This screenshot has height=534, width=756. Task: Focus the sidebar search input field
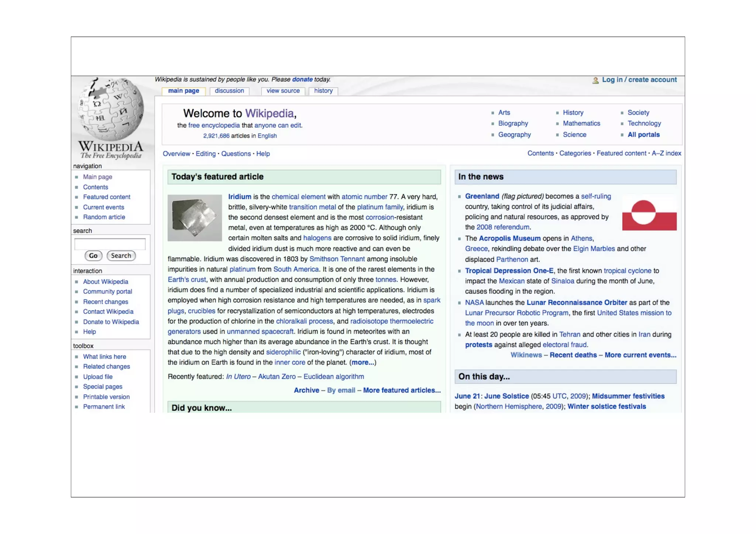pos(110,244)
